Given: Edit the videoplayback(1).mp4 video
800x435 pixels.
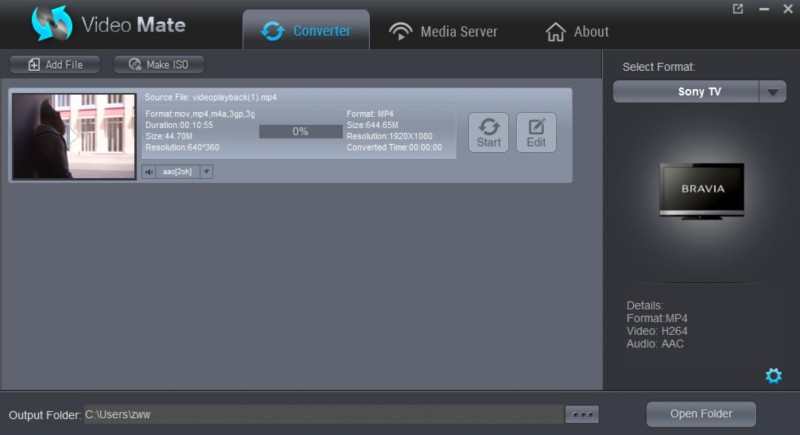Looking at the screenshot, I should (536, 132).
